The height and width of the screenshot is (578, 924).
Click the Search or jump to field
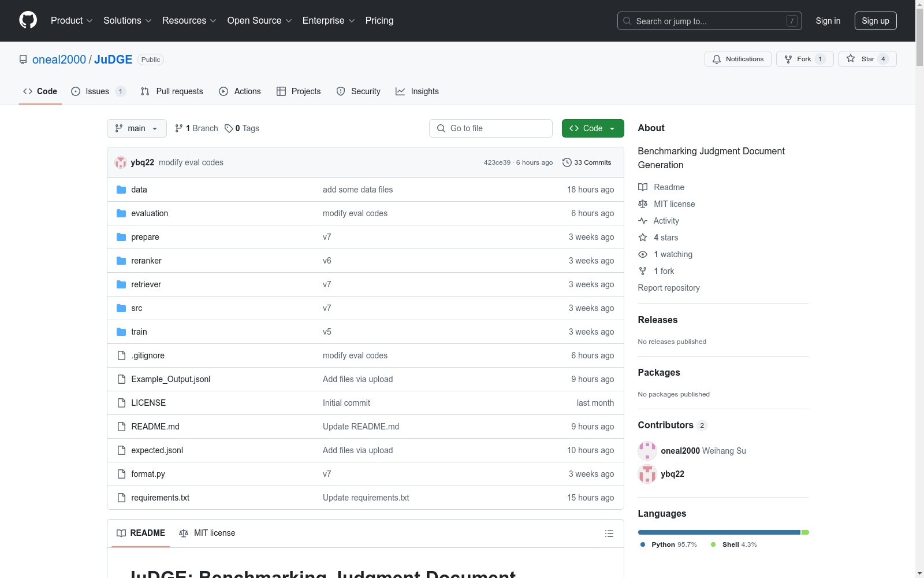710,21
